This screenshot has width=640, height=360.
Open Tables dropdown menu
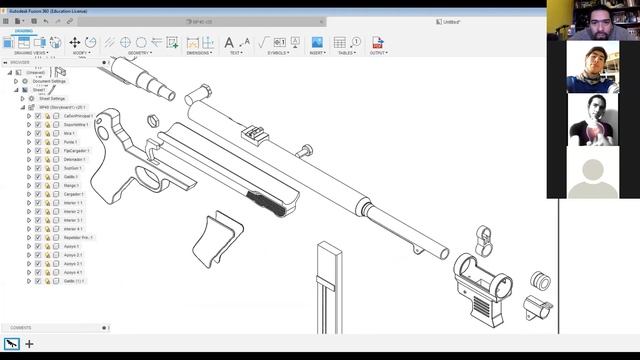pos(347,53)
